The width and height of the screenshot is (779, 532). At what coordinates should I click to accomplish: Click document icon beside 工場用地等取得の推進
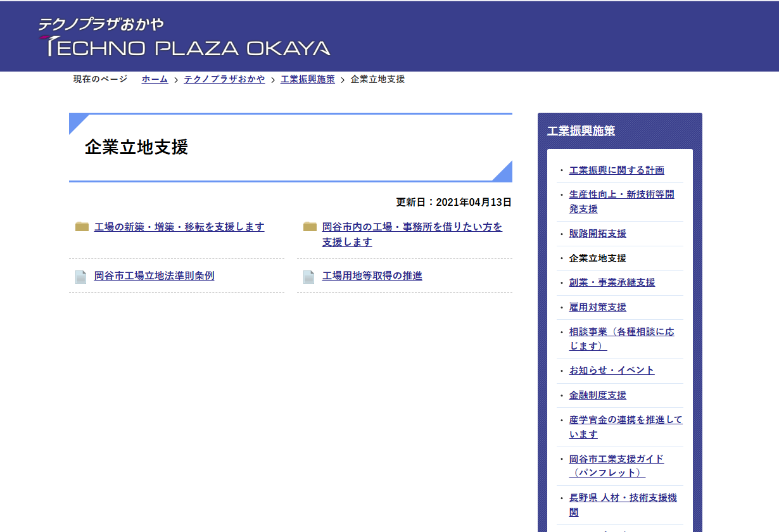308,277
